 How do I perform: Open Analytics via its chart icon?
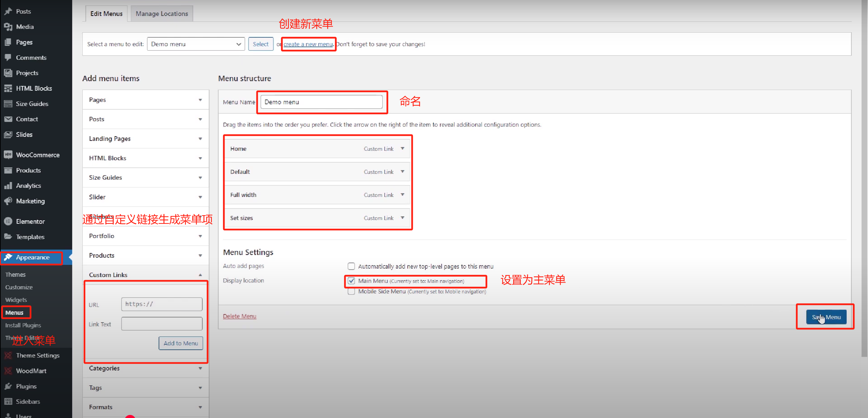tap(8, 185)
